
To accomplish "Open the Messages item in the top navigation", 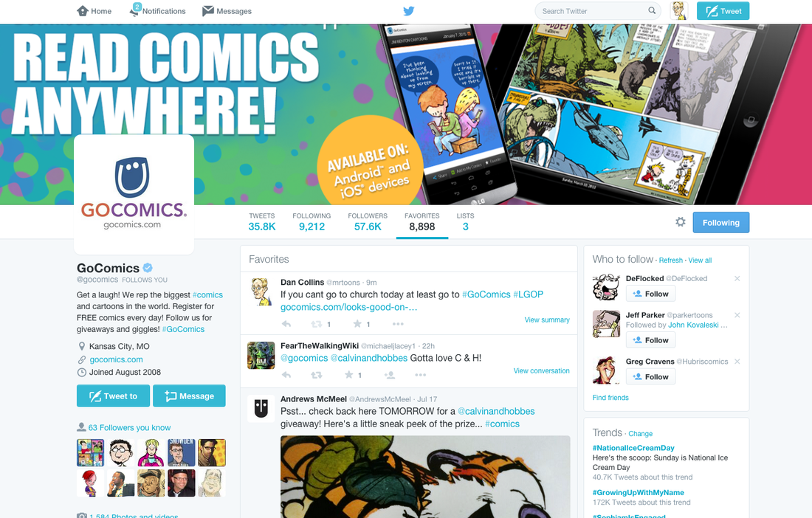I will (x=227, y=11).
